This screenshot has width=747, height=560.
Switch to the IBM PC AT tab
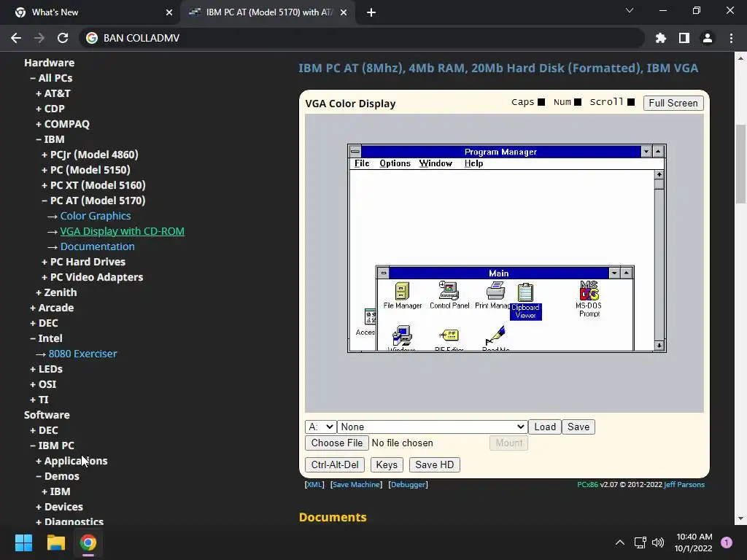(x=267, y=12)
